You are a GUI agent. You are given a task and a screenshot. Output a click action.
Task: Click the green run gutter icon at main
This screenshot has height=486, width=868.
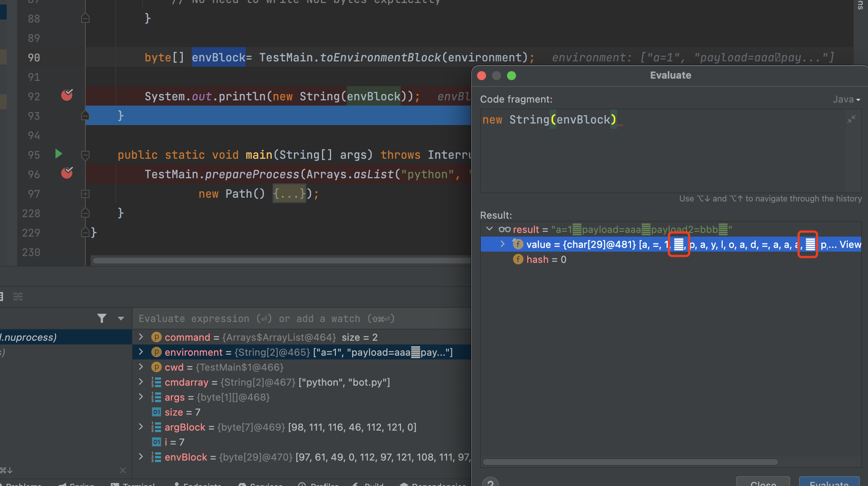[58, 154]
